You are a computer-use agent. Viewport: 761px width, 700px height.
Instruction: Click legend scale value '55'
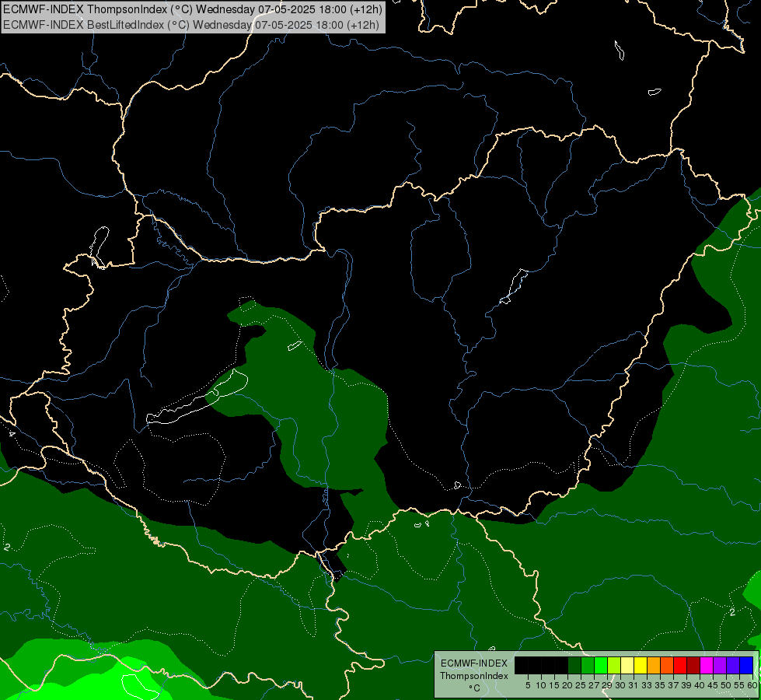click(740, 685)
